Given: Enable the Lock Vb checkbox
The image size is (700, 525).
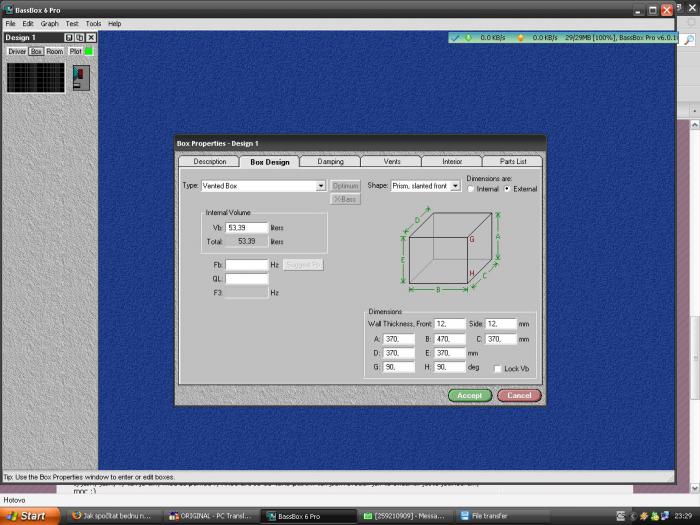Looking at the screenshot, I should 497,369.
